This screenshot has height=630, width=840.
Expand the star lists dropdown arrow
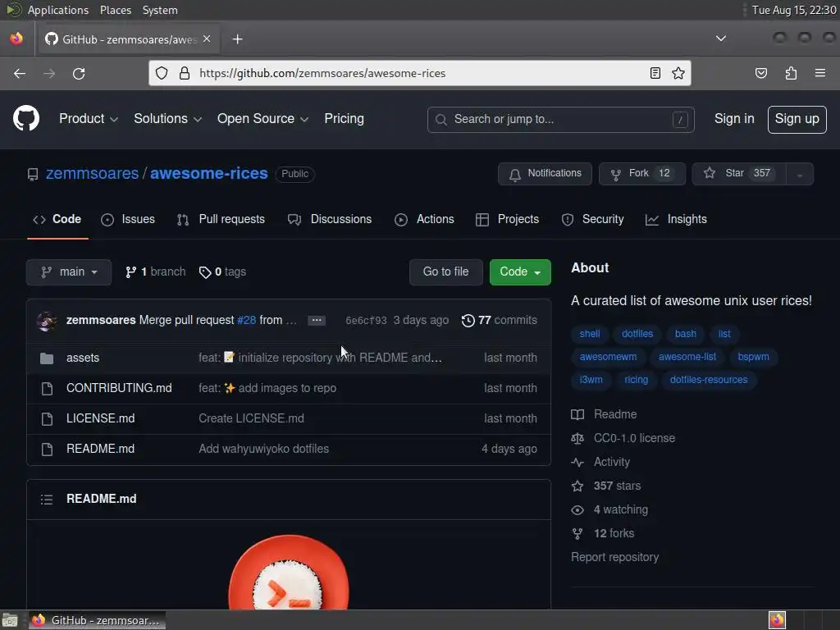click(800, 174)
